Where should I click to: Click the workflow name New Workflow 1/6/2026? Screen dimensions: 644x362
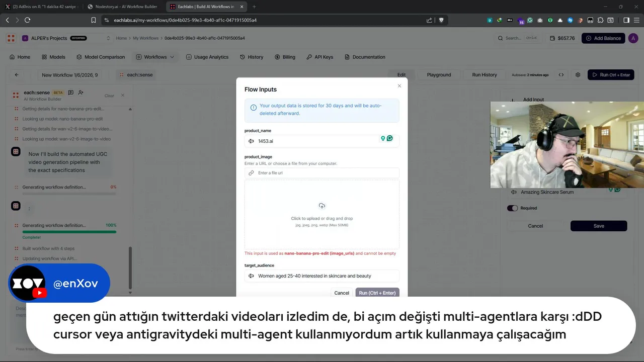[70, 75]
